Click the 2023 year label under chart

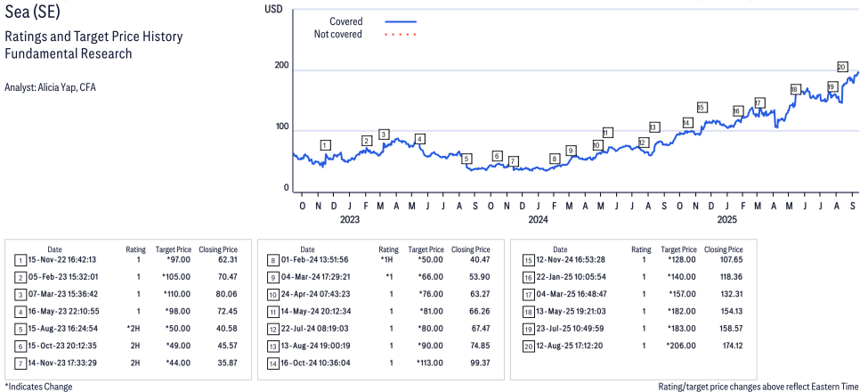pyautogui.click(x=350, y=220)
